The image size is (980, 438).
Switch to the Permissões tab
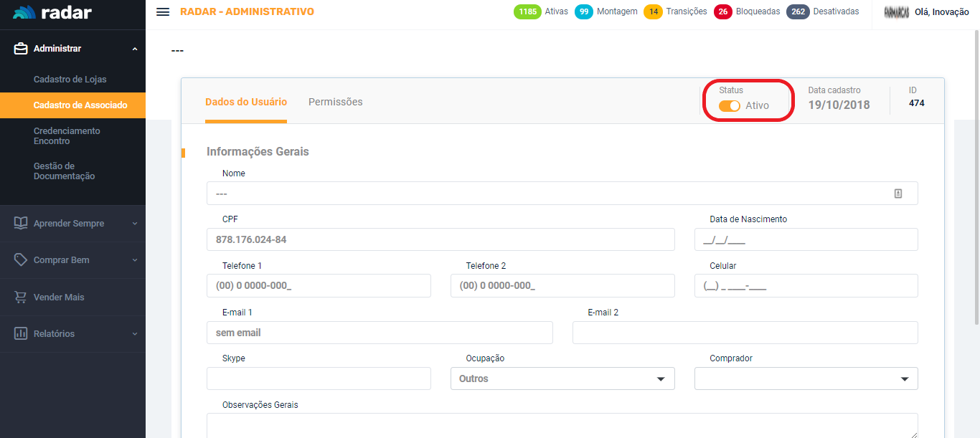pos(335,102)
